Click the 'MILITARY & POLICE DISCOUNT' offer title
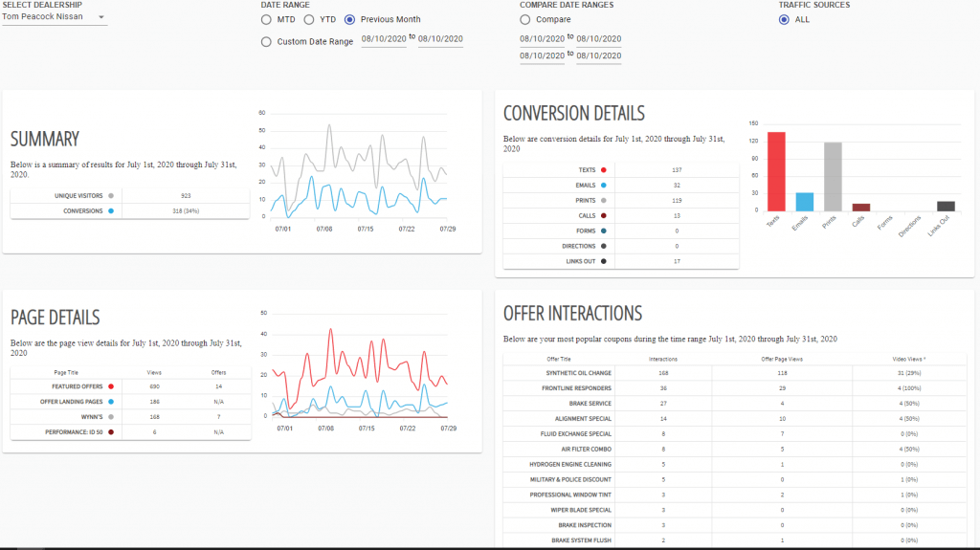Screen dimensions: 980x550 (x=570, y=480)
